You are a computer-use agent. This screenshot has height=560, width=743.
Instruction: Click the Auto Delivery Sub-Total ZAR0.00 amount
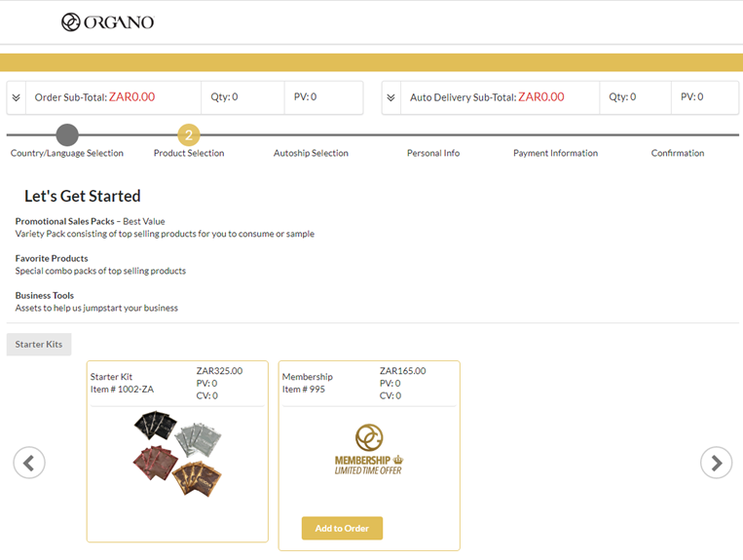coord(541,97)
